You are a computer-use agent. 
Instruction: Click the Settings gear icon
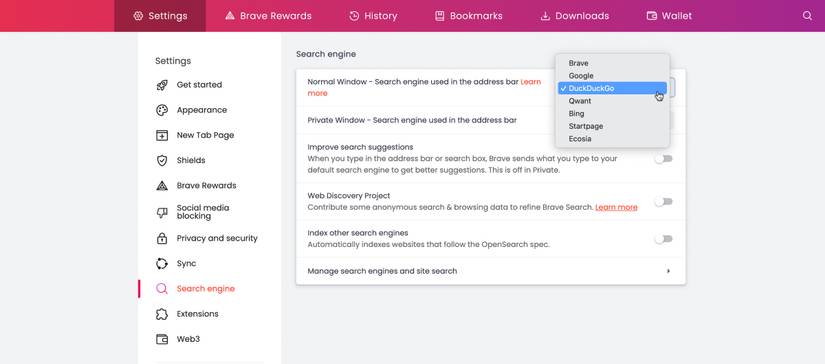(x=138, y=16)
